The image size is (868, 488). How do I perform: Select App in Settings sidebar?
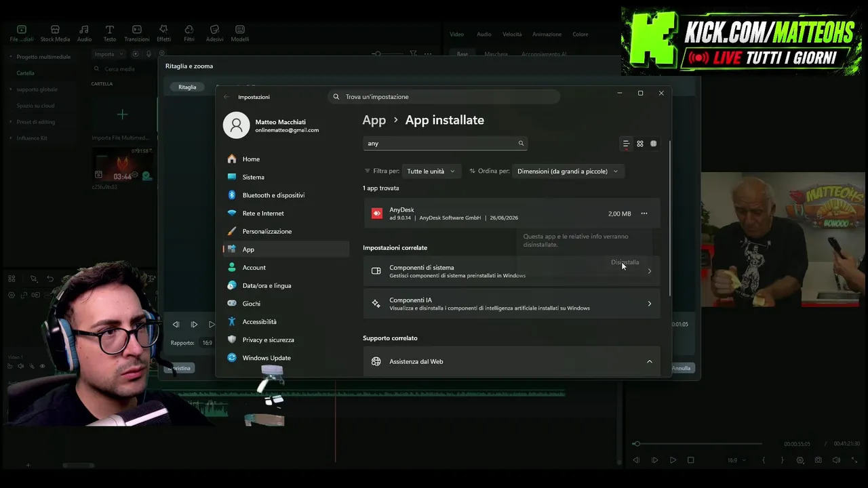(285, 249)
